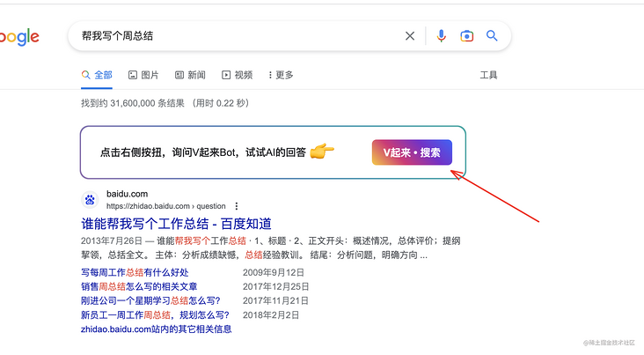Switch to the 图片 tab
This screenshot has width=644, height=355.
point(143,75)
